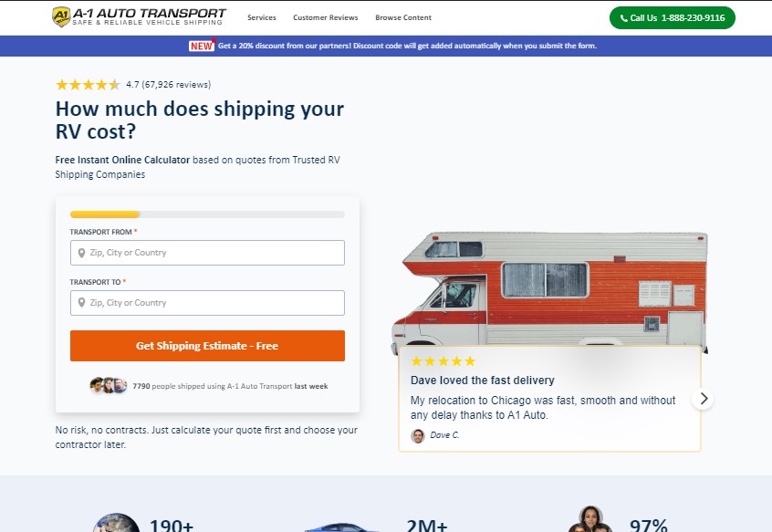Click the five-star rating in Dave's review
Image resolution: width=772 pixels, height=532 pixels.
coord(443,361)
